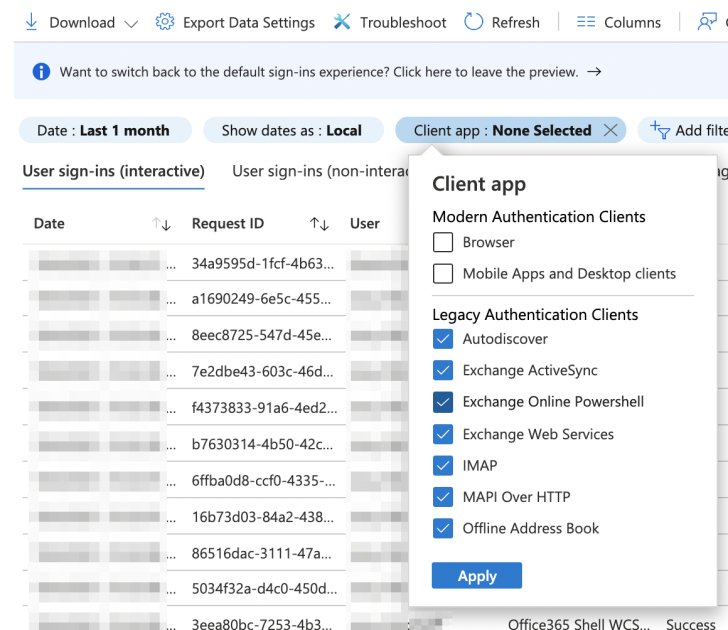Switch to User sign-ins (interactive) tab

click(x=113, y=171)
